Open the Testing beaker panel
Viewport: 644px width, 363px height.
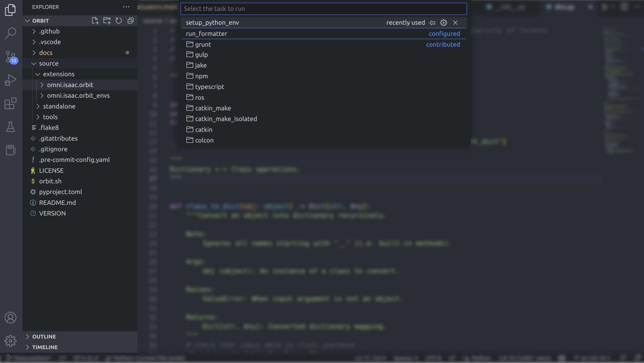click(10, 127)
